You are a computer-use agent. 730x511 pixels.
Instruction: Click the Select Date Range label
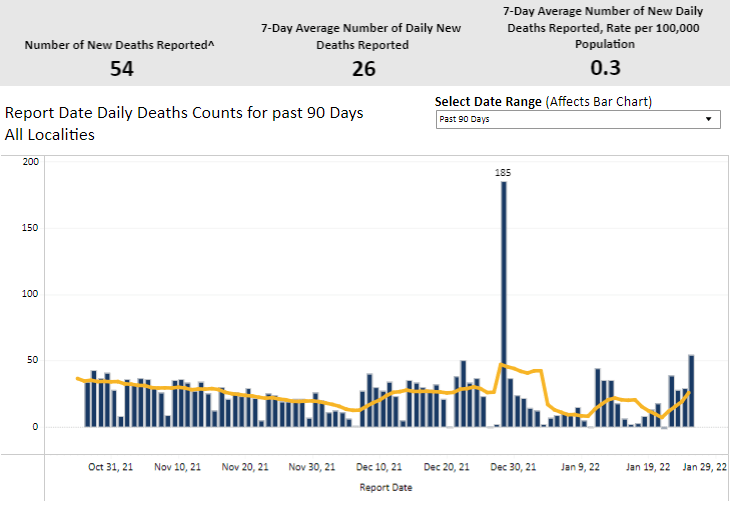(488, 102)
